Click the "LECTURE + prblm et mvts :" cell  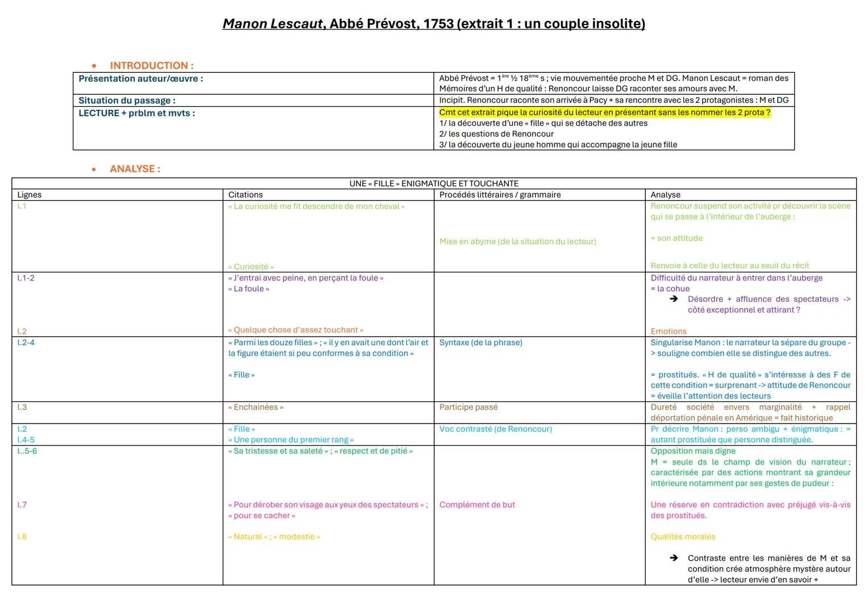[x=136, y=113]
